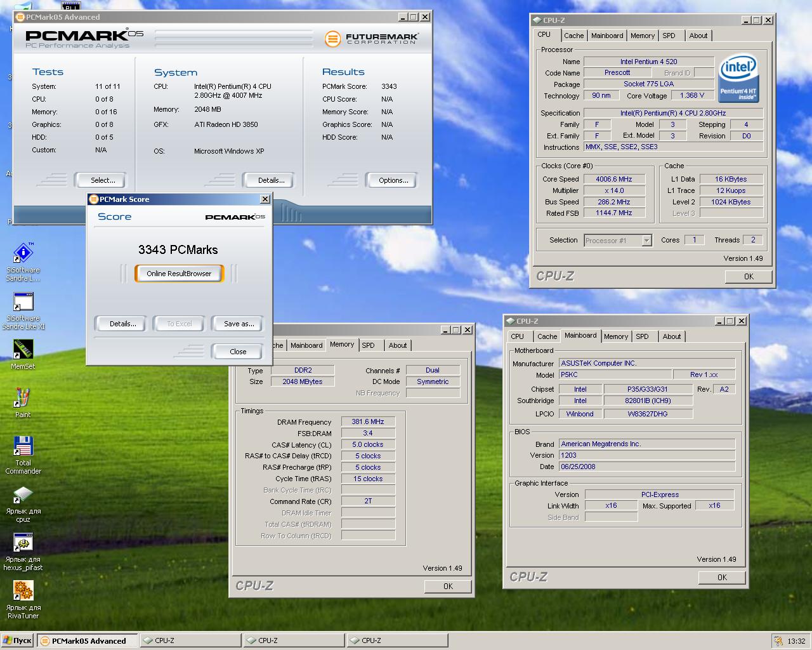Select SPD tab in Mainboard CPU-Z window
The image size is (812, 650).
[x=643, y=336]
